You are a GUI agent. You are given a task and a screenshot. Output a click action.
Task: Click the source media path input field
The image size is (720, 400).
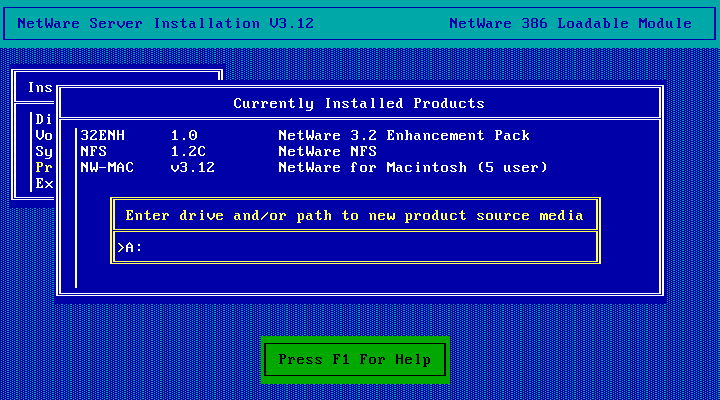(x=355, y=248)
